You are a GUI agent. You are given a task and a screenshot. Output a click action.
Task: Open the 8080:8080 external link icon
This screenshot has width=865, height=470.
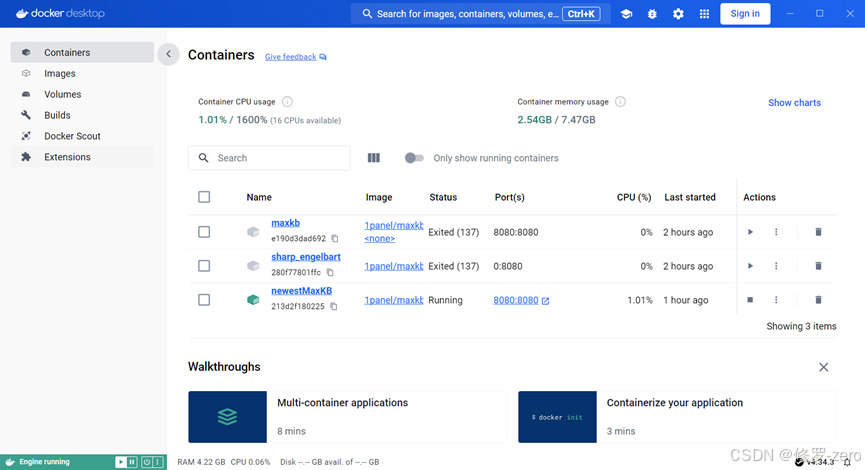click(546, 301)
